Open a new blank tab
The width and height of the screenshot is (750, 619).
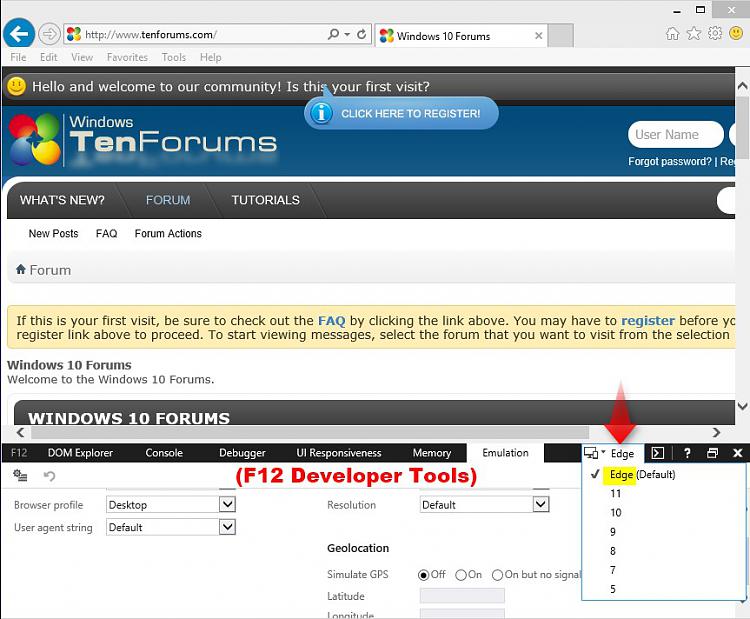[561, 36]
